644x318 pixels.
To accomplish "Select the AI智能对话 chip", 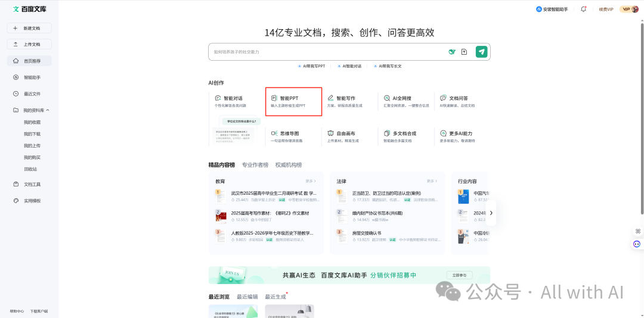I will [349, 66].
